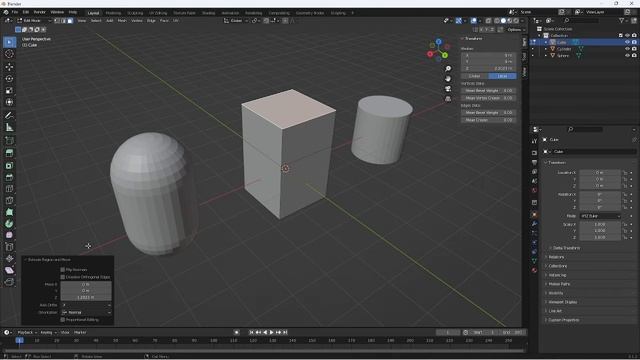Click the zoom magnifier viewport icon
The width and height of the screenshot is (640, 360).
tap(448, 69)
